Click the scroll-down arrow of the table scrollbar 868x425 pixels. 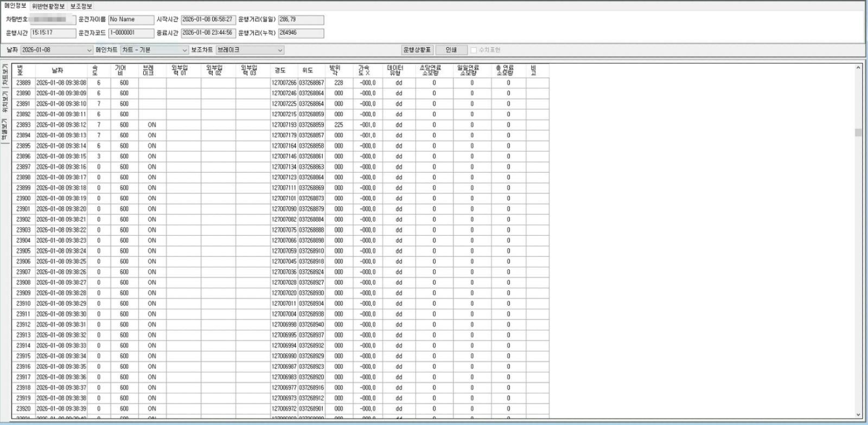(858, 415)
